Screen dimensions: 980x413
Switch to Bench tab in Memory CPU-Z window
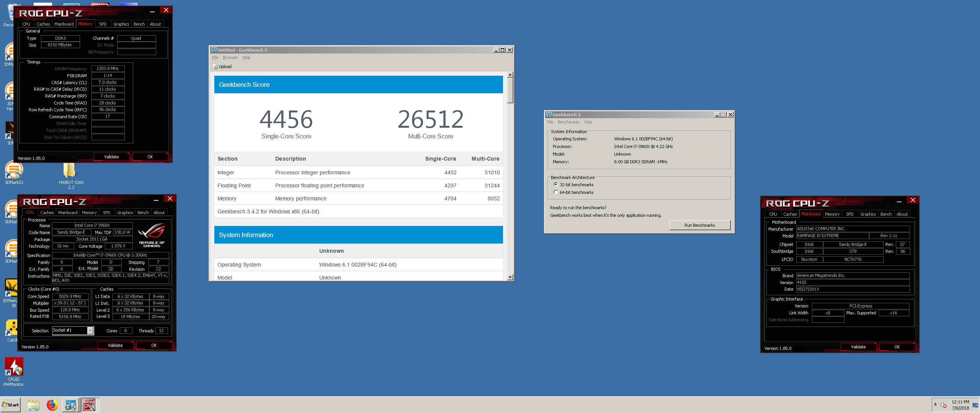point(139,24)
